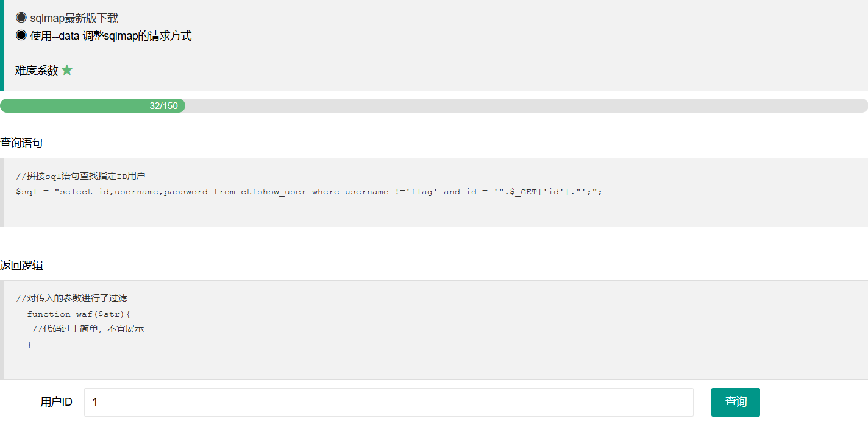Click the 查询语句 section heading

pyautogui.click(x=21, y=143)
